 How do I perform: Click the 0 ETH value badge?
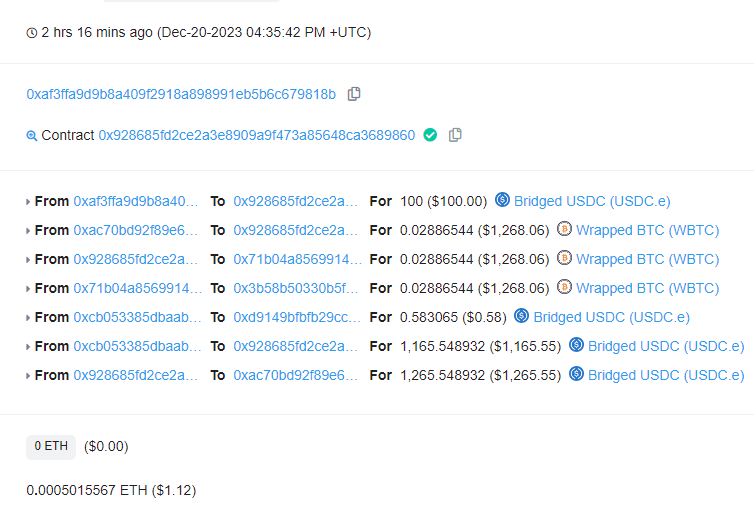[51, 446]
